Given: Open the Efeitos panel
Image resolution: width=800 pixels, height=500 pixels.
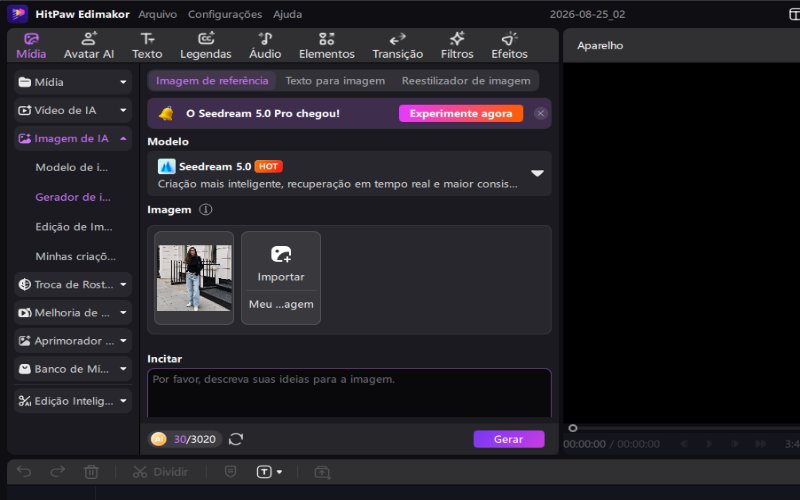Looking at the screenshot, I should [x=509, y=45].
